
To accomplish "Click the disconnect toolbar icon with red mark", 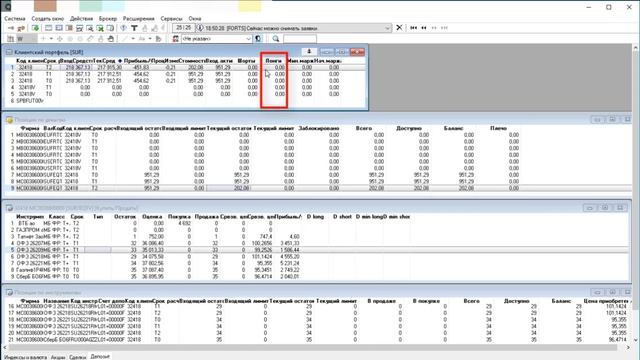I will 21,28.
